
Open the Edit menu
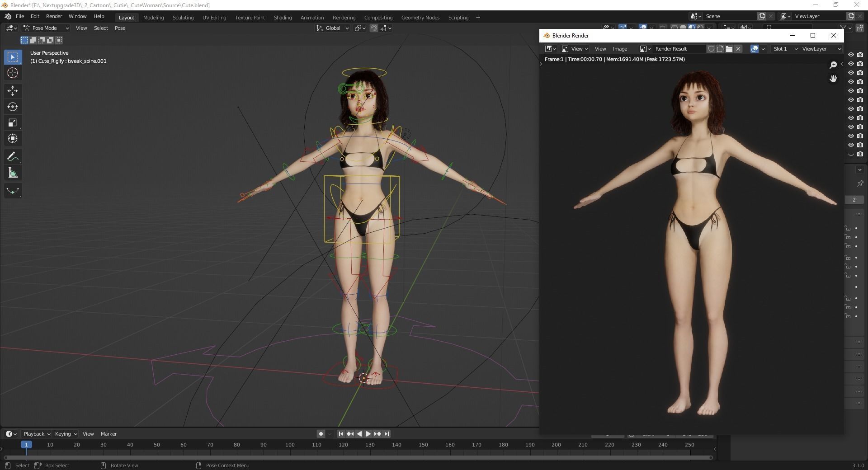point(35,16)
